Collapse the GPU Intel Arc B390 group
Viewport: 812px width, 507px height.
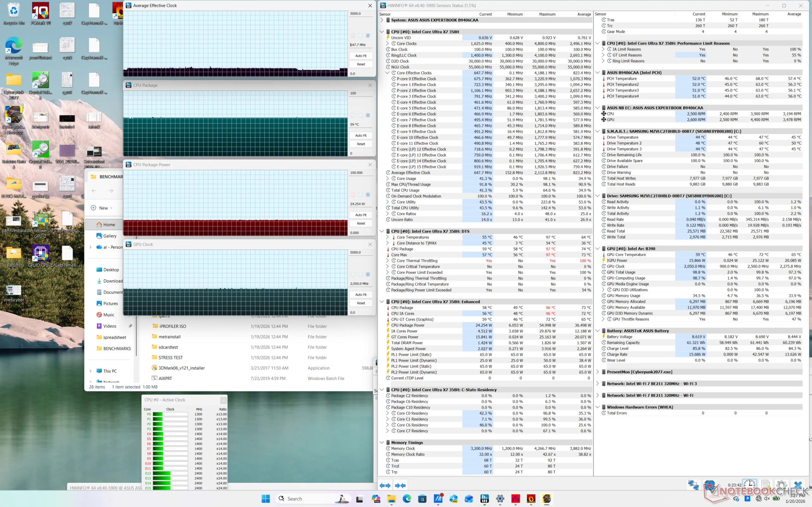[597, 249]
